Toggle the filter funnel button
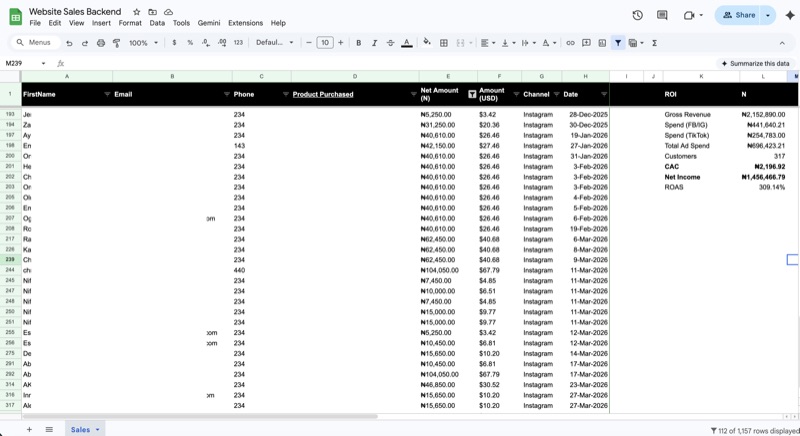Viewport: 800px width, 436px height. pyautogui.click(x=618, y=43)
